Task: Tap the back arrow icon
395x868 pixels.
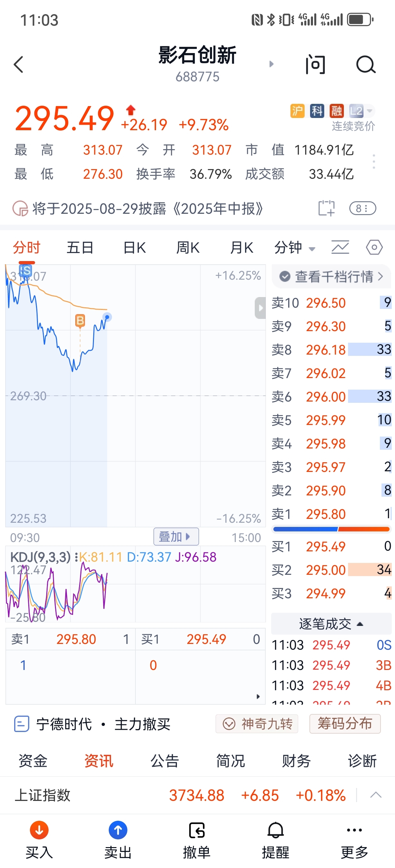Action: [x=19, y=64]
